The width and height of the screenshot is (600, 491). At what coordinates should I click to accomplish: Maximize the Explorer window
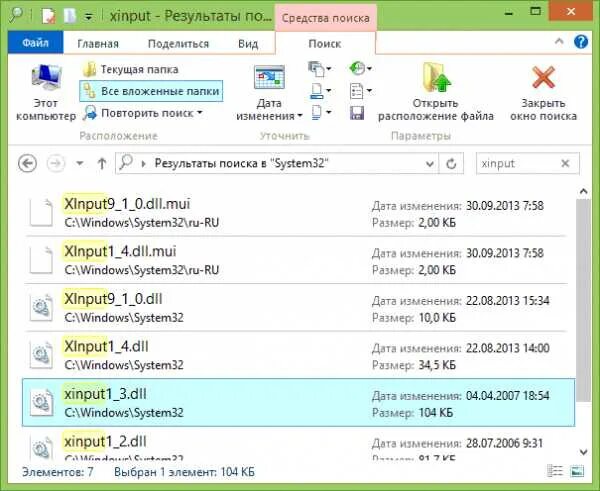point(535,11)
